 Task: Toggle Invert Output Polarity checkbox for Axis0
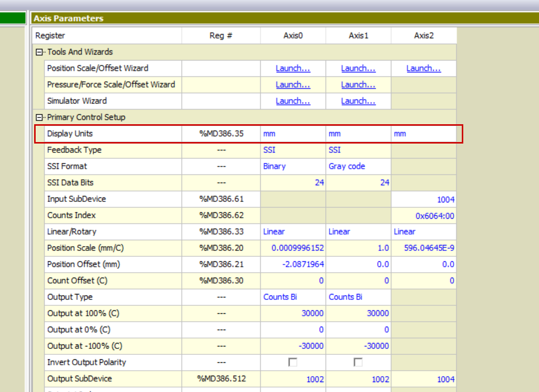click(293, 362)
